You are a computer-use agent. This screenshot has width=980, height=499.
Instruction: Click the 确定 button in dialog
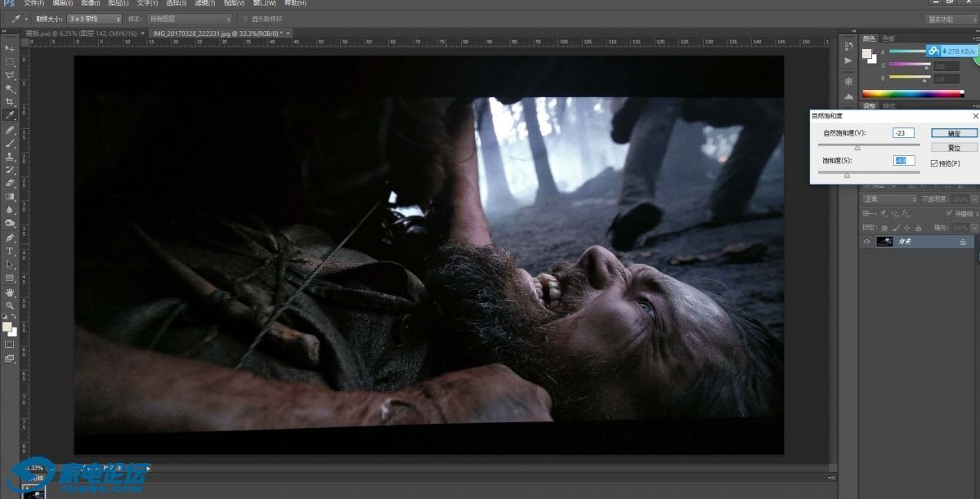[953, 133]
